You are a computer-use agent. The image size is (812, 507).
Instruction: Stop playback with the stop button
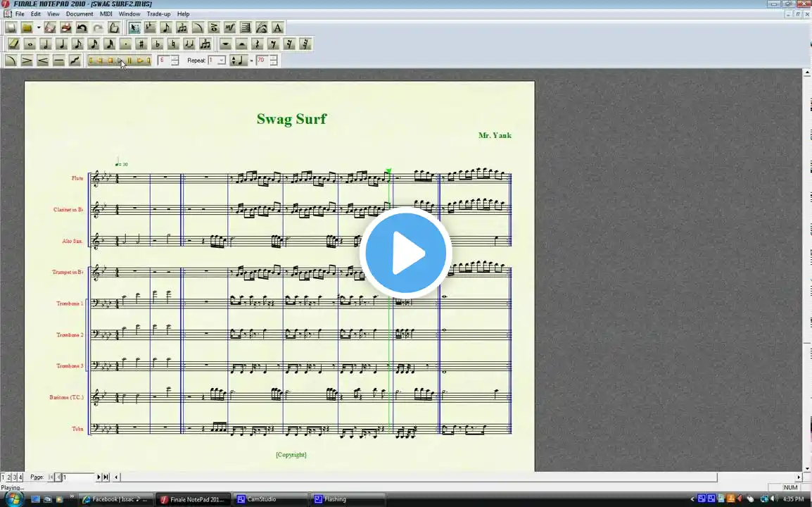(110, 61)
